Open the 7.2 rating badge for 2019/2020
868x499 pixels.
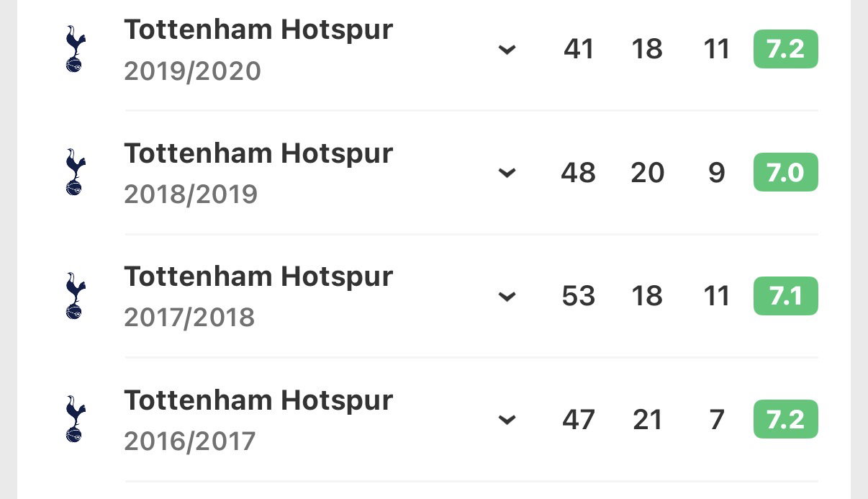pyautogui.click(x=786, y=49)
